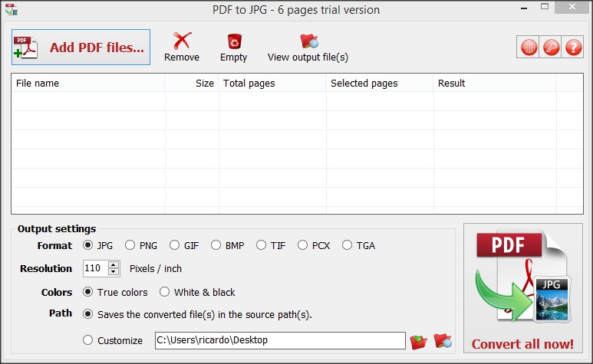Image resolution: width=593 pixels, height=364 pixels.
Task: Open help via the question mark icon
Action: [573, 48]
